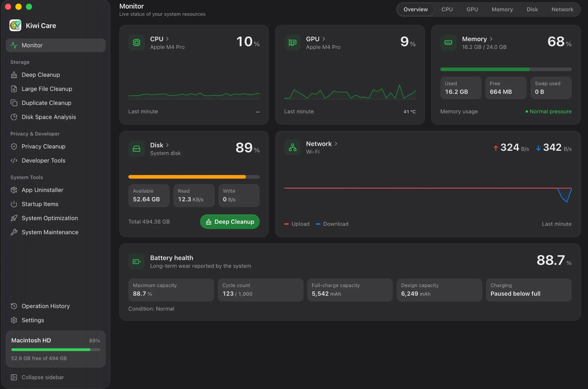Viewport: 588px width, 389px height.
Task: Click the Operation History clock icon
Action: click(14, 306)
